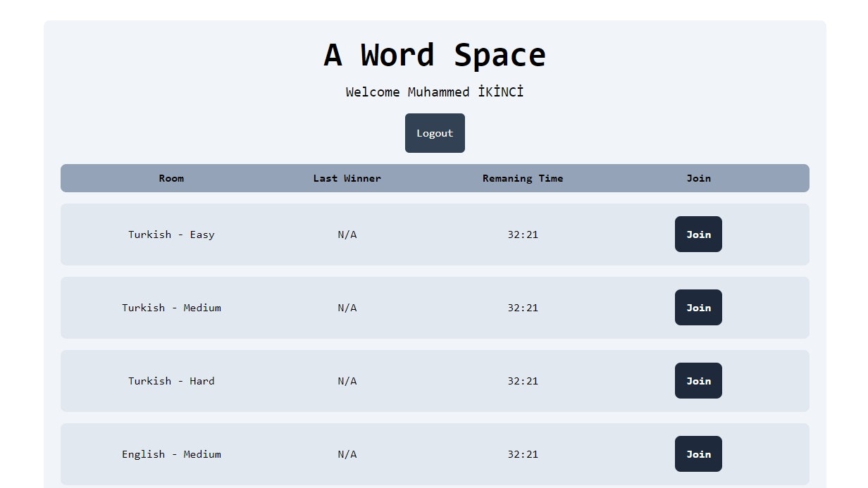Select the Turkish - Hard room name

pyautogui.click(x=171, y=380)
